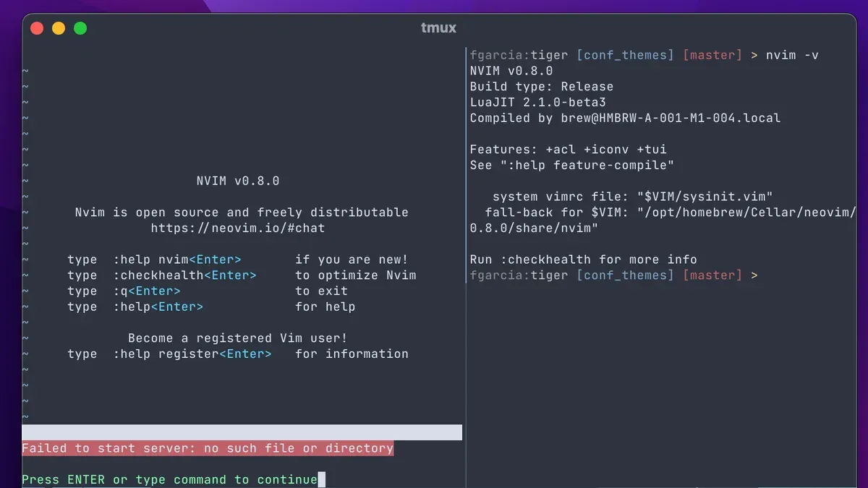This screenshot has height=488, width=868.
Task: Click 'Compiled by brew@HMBRW-A-001-M1-004.local' line
Action: (626, 118)
